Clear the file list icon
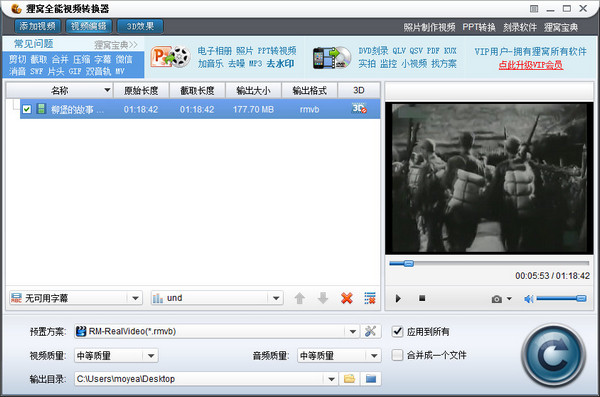Screen dimensions: 600x397 pos(370,298)
